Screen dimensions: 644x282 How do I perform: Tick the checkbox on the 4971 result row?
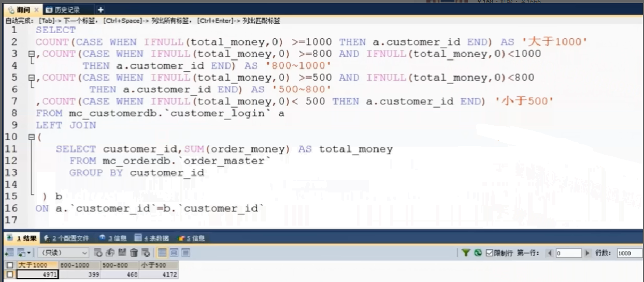(x=8, y=275)
